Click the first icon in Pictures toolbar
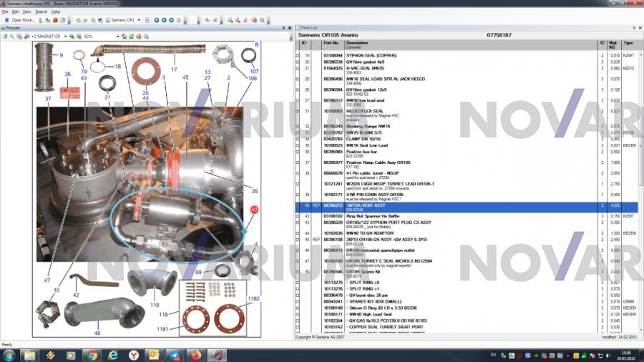Screen dimensions: 644x362 5,36
